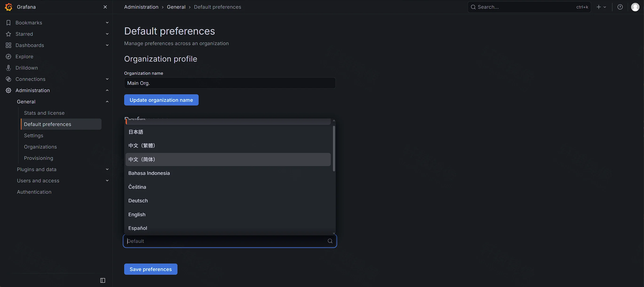The height and width of the screenshot is (287, 644).
Task: Click the Drilldown icon
Action: click(x=8, y=68)
